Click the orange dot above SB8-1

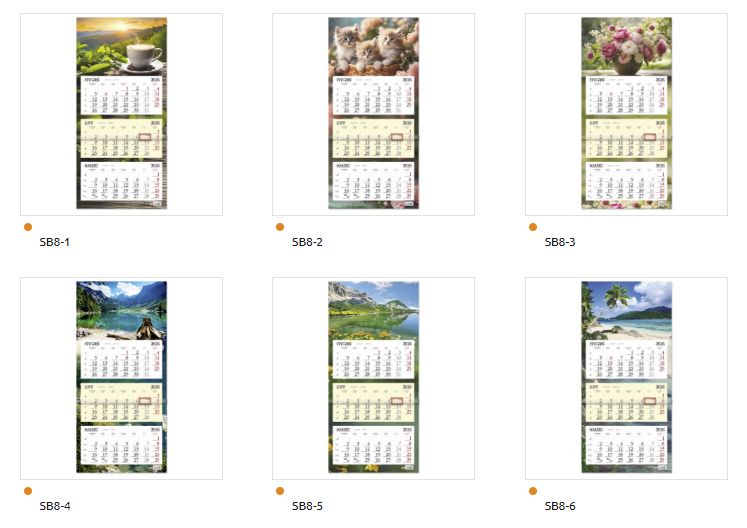click(28, 227)
